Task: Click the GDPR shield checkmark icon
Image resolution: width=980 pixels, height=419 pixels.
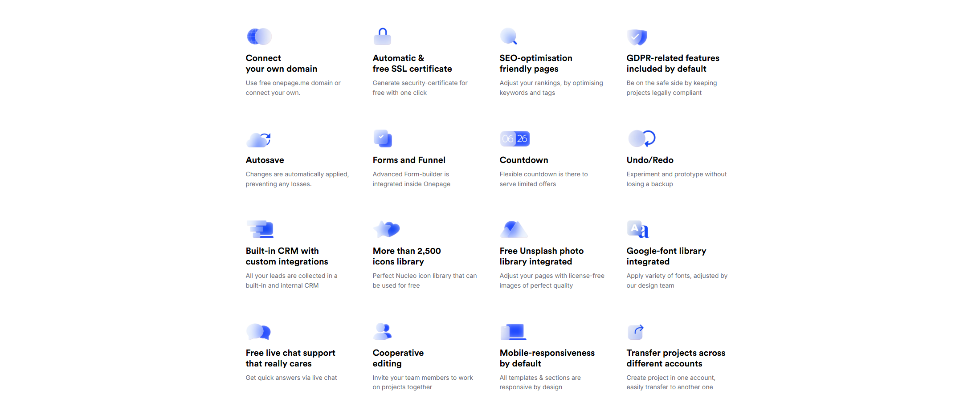Action: [x=637, y=37]
